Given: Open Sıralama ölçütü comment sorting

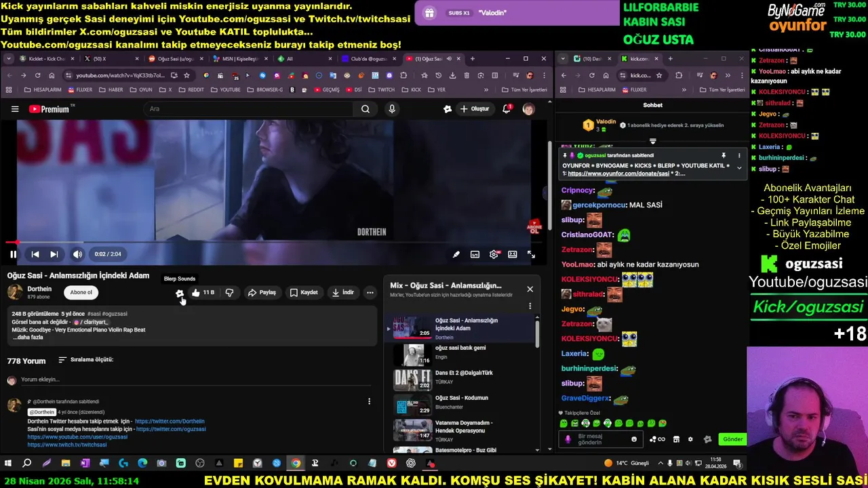Looking at the screenshot, I should [86, 360].
